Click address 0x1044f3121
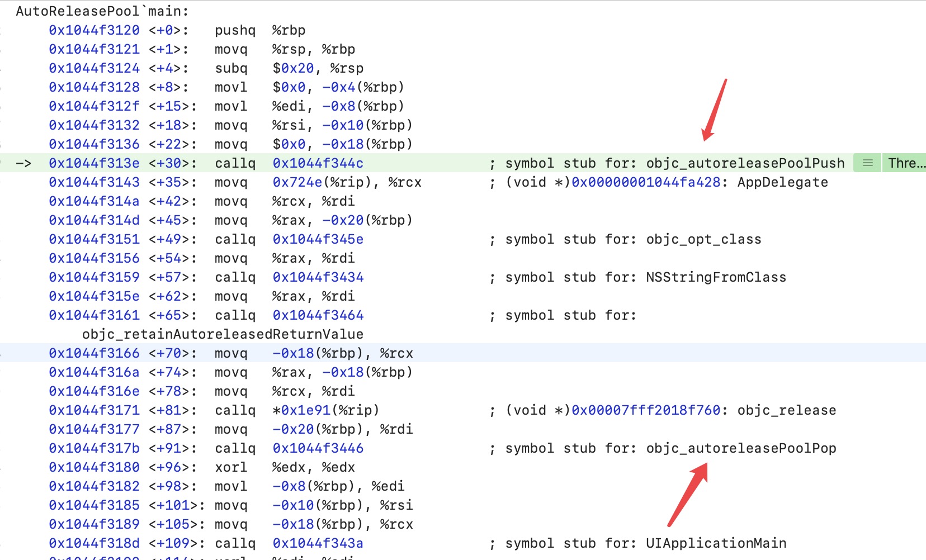 [x=94, y=49]
